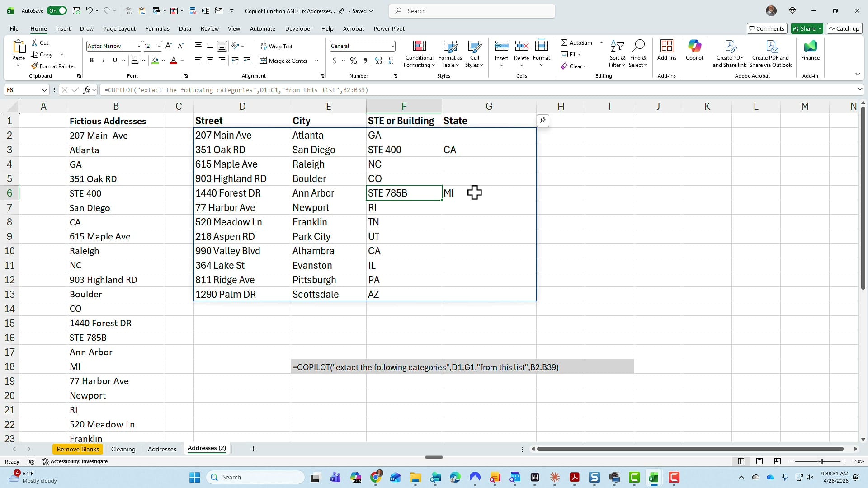This screenshot has width=868, height=488.
Task: Open the Copilot pane
Action: pyautogui.click(x=694, y=52)
